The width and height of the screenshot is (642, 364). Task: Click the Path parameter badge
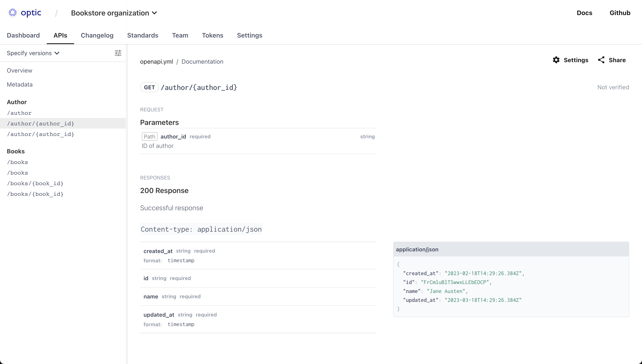click(150, 137)
